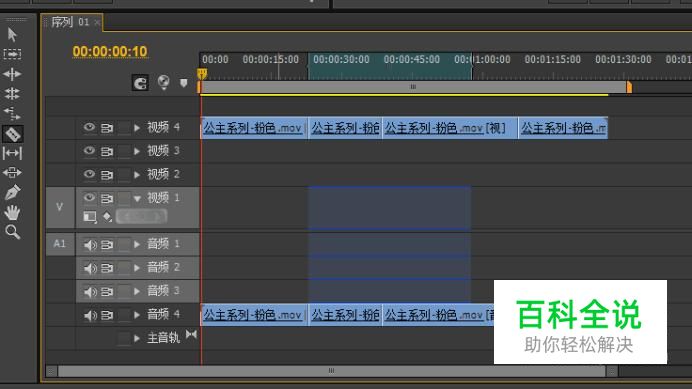Select the Hand tool
Screen dimensions: 692x389
point(12,212)
